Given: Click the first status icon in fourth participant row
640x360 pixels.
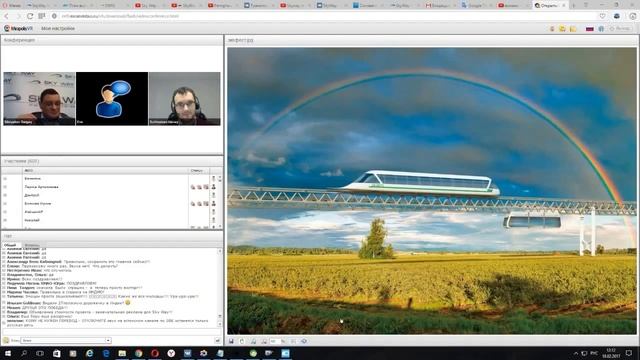Looking at the screenshot, I should [x=193, y=203].
